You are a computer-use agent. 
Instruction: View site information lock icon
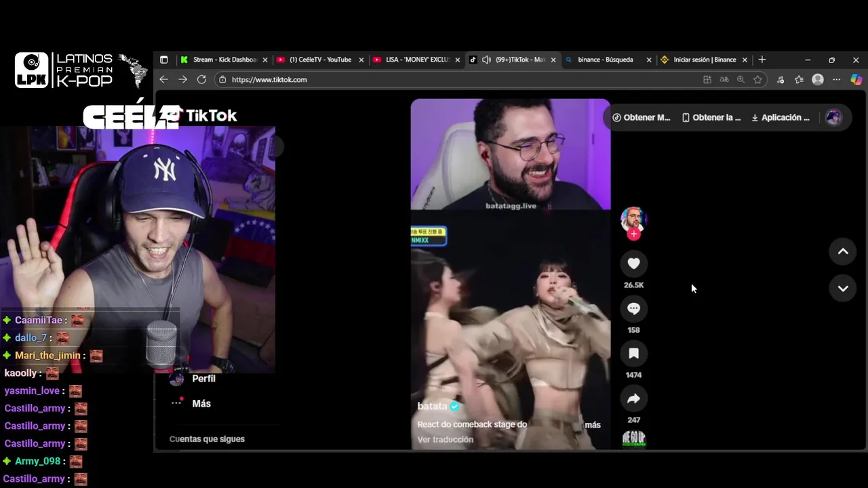222,79
